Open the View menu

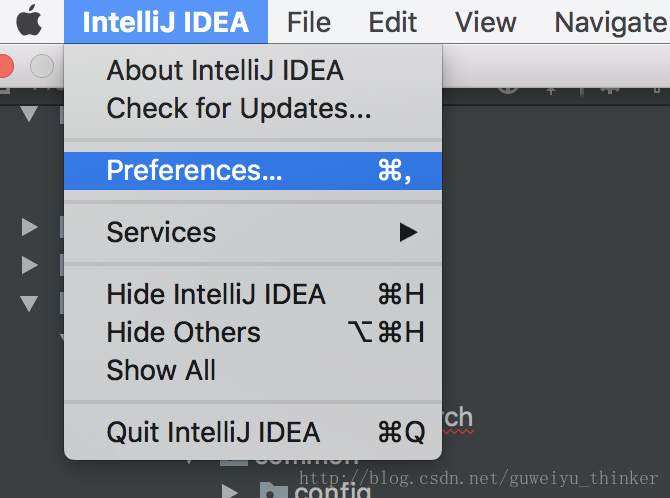(485, 22)
